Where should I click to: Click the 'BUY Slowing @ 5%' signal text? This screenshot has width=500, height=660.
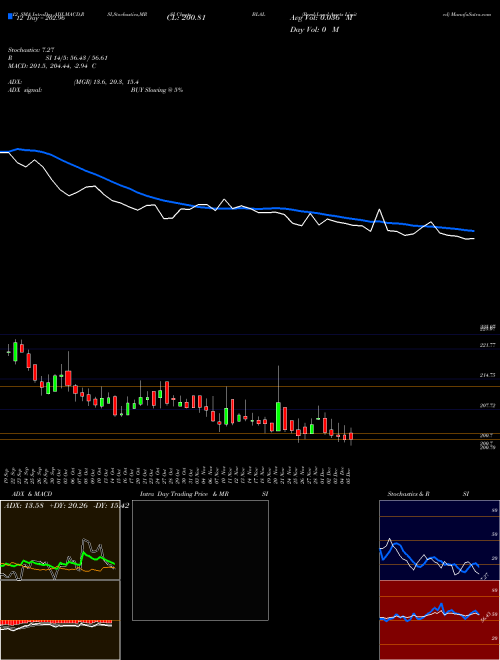157,90
